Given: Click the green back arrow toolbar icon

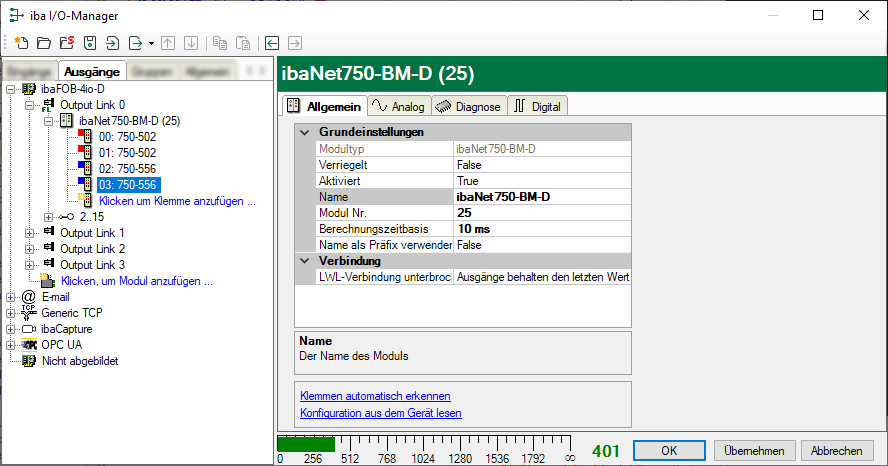Looking at the screenshot, I should (x=272, y=43).
